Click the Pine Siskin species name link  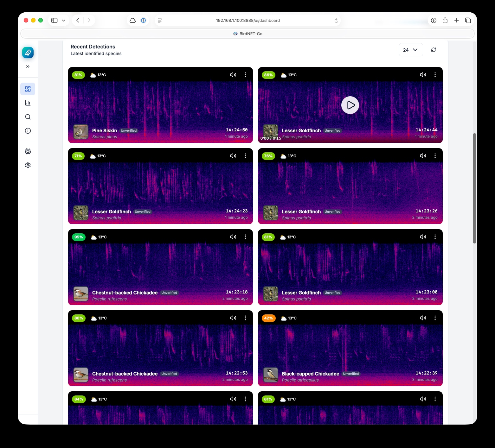(x=105, y=130)
